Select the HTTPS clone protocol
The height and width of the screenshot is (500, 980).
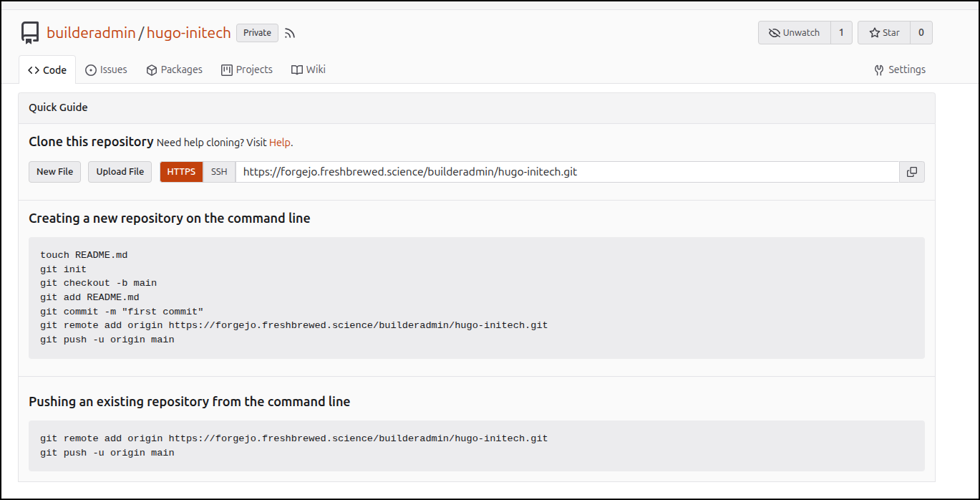181,172
